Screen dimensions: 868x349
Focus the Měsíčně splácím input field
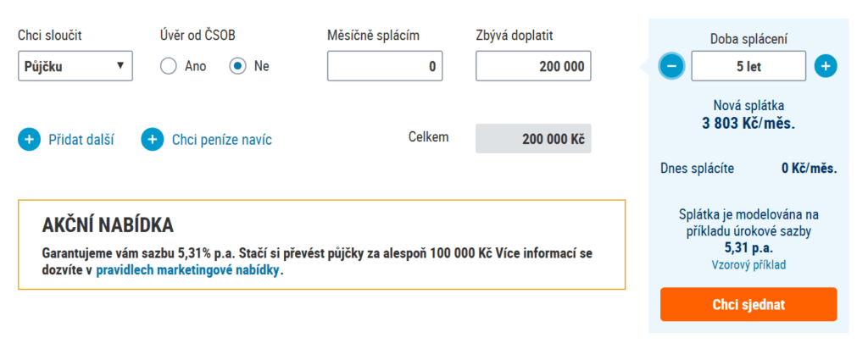click(x=385, y=66)
